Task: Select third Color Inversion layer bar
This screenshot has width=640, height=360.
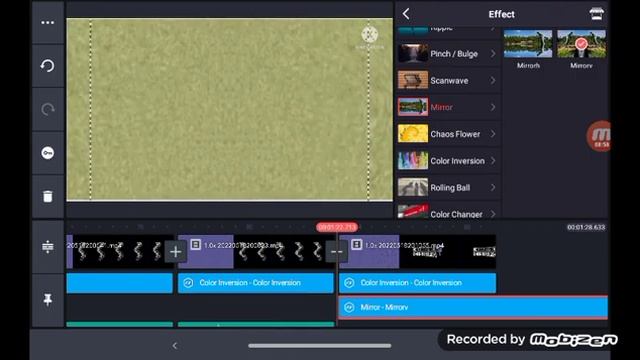Action: point(418,283)
